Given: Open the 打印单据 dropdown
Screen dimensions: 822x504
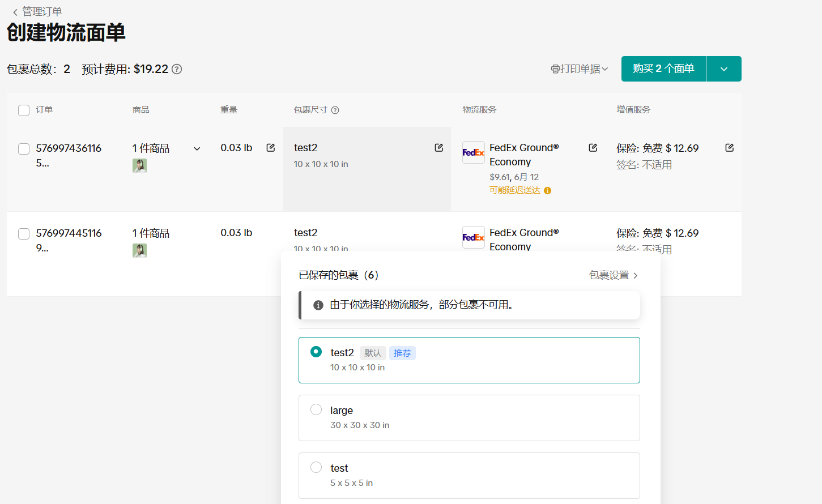Looking at the screenshot, I should click(579, 69).
